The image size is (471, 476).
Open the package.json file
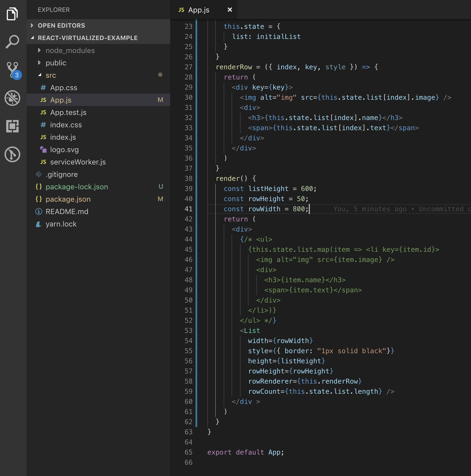(68, 199)
